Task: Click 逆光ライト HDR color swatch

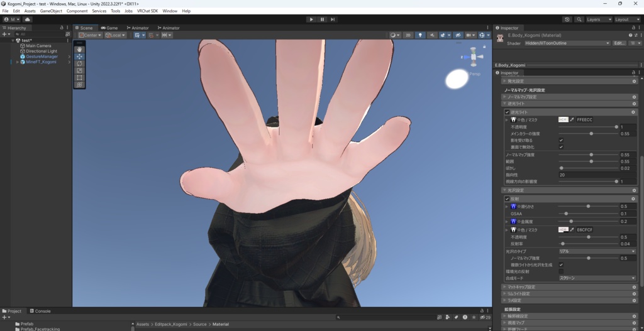Action: (563, 120)
